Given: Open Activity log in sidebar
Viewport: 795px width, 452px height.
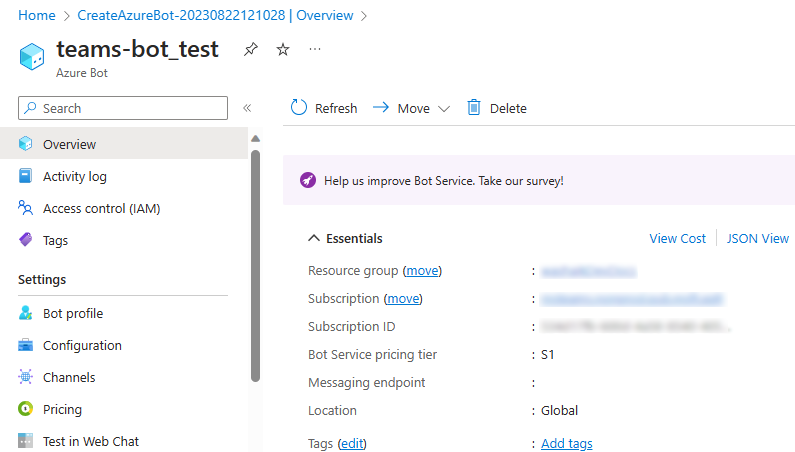Looking at the screenshot, I should [x=74, y=177].
